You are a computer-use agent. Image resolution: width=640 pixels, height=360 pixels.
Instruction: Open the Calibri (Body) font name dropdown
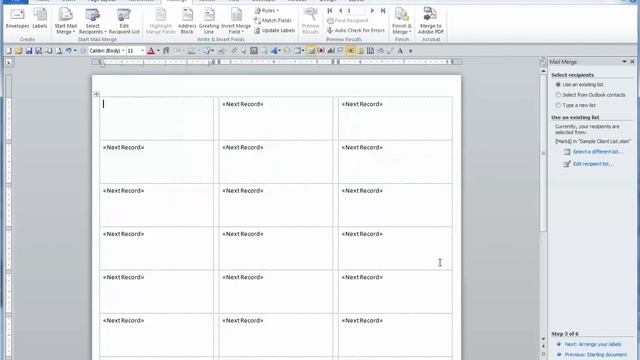123,51
